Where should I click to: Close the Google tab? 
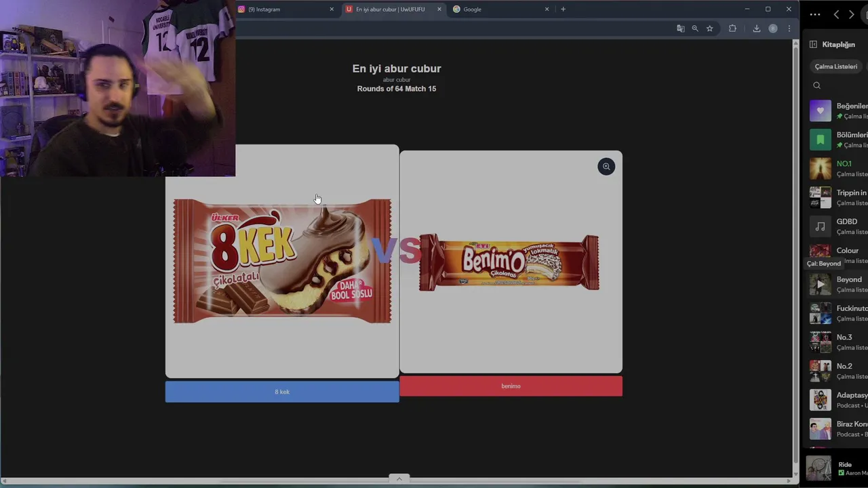pos(547,9)
